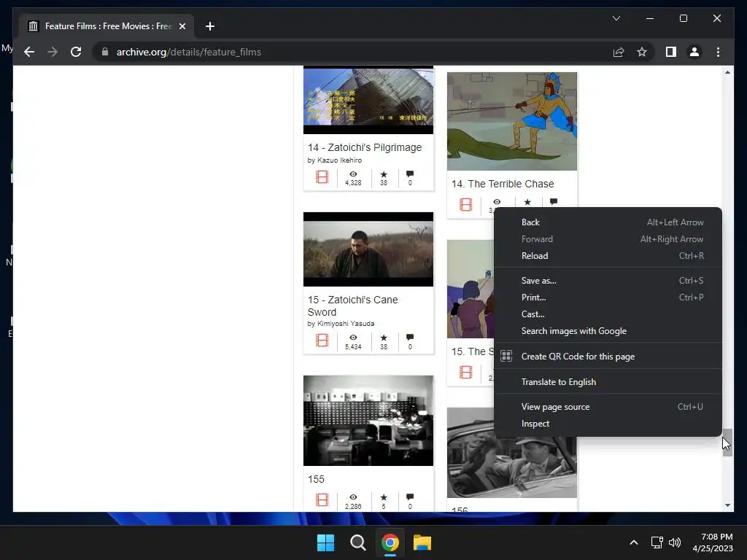Click reviews bubble icon for item 155
This screenshot has width=747, height=560.
tap(410, 497)
